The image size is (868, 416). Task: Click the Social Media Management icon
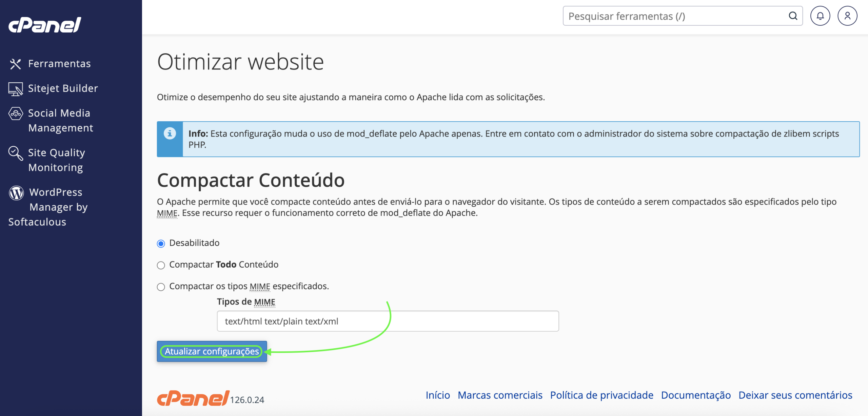coord(16,113)
